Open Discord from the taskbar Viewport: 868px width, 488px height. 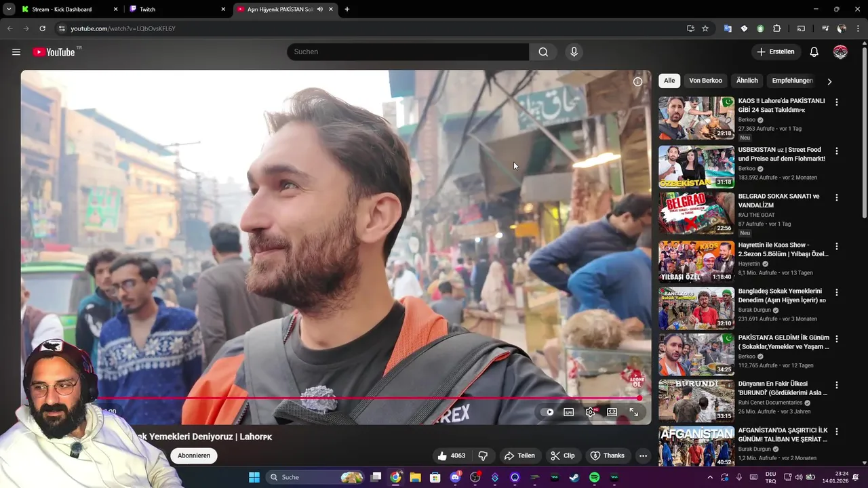pyautogui.click(x=455, y=477)
